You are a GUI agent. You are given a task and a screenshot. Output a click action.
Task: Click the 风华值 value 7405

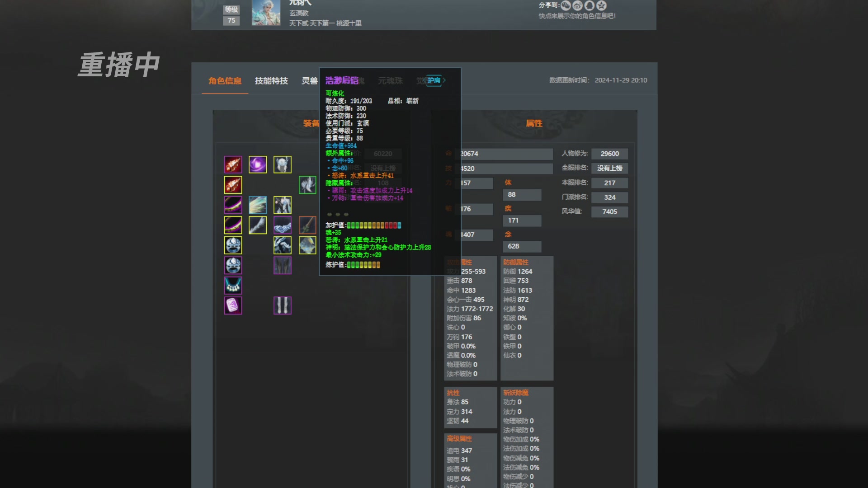tap(609, 211)
